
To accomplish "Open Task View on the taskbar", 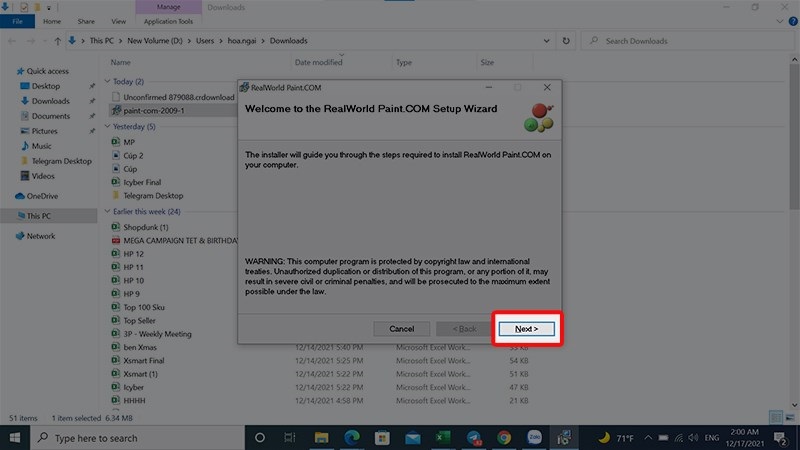I will (290, 438).
